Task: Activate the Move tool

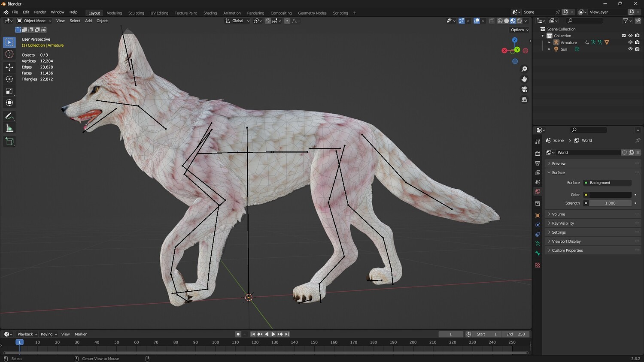Action: (9, 67)
